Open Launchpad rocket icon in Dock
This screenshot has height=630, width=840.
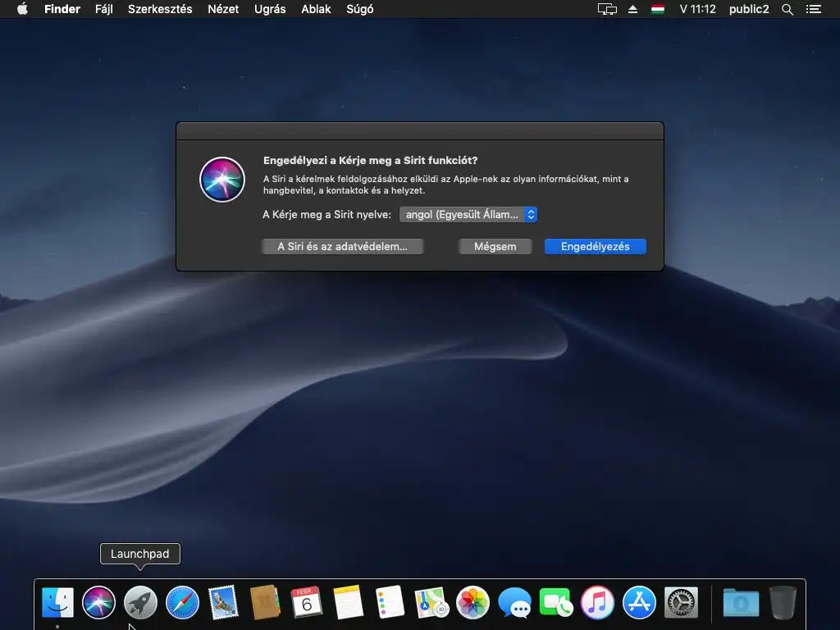140,602
